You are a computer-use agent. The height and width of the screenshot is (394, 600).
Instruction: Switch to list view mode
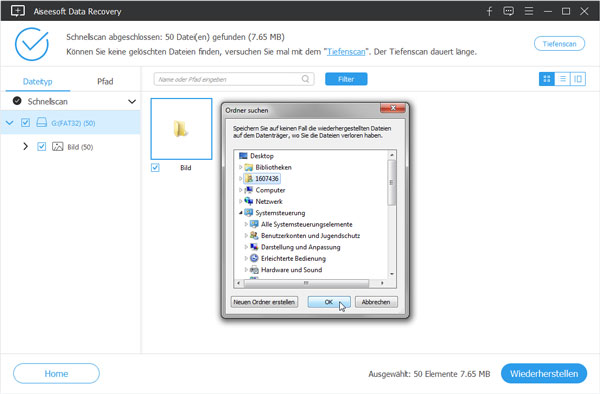[562, 79]
